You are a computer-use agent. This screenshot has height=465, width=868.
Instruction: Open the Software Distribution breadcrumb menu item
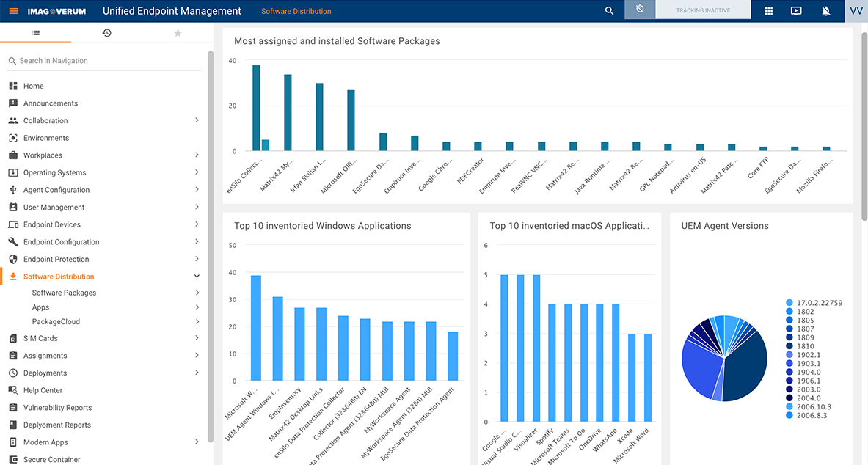coord(296,11)
